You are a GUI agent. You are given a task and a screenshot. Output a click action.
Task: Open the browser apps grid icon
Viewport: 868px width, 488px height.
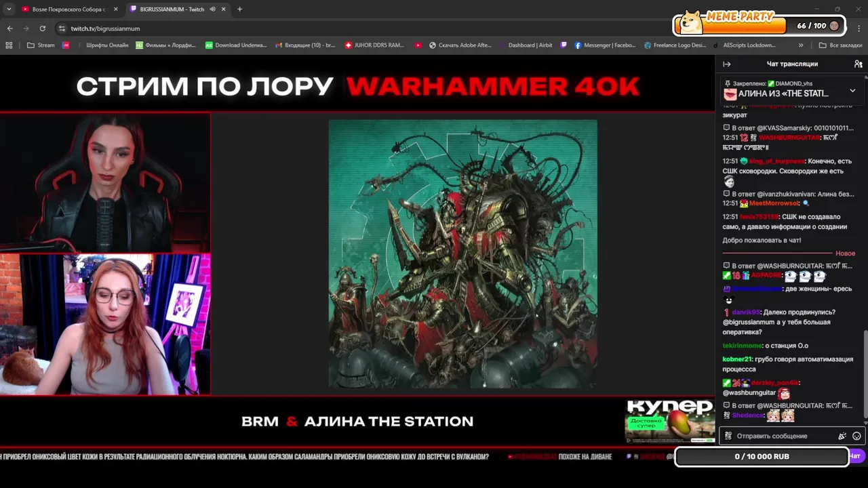click(9, 45)
